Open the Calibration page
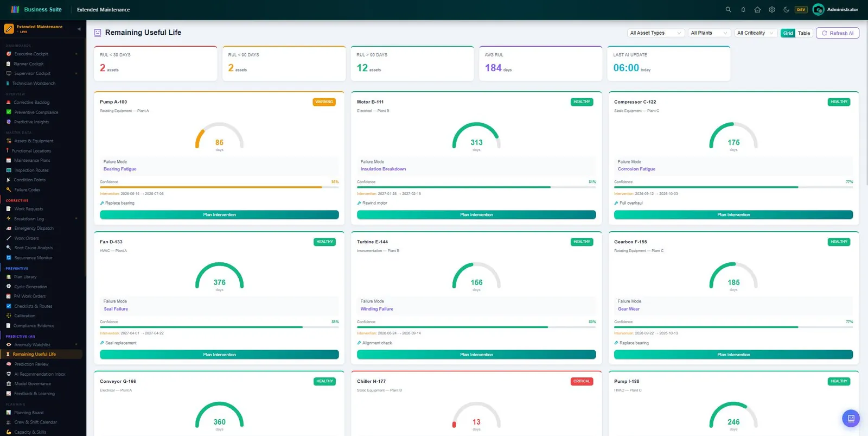The height and width of the screenshot is (436, 868). [x=25, y=316]
